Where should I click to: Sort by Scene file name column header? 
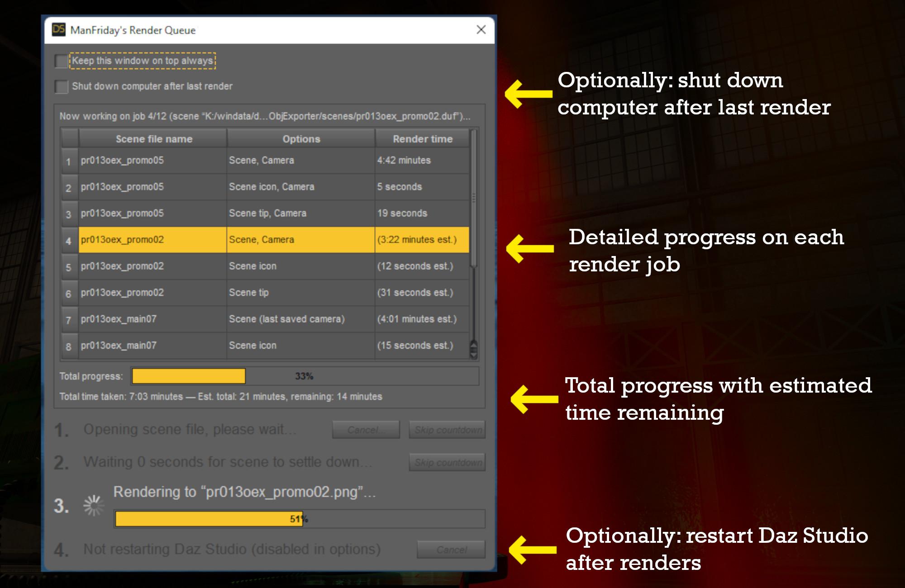[153, 138]
